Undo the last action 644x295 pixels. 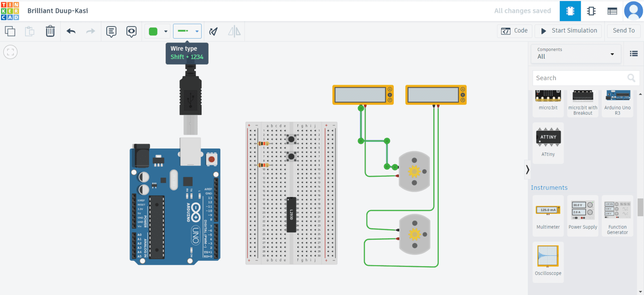pos(71,31)
